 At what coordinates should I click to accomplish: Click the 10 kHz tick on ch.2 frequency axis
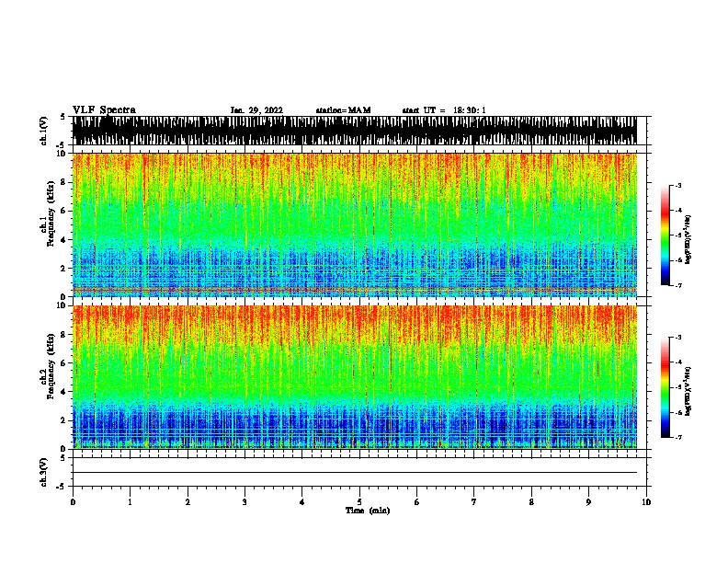click(x=63, y=305)
